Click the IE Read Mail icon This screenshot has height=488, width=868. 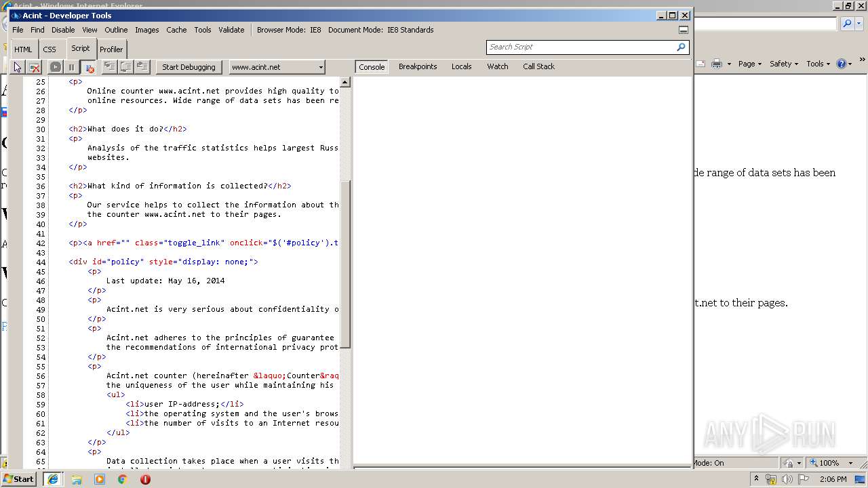tap(701, 64)
